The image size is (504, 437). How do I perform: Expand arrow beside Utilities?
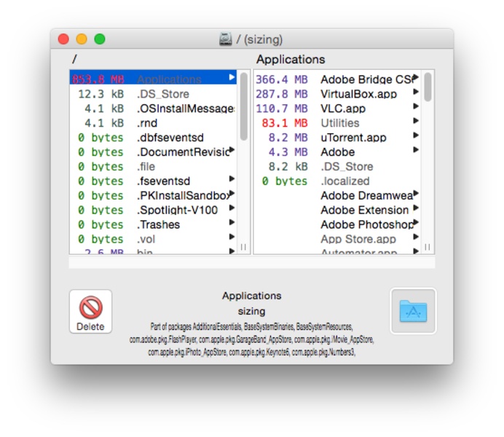[x=416, y=121]
